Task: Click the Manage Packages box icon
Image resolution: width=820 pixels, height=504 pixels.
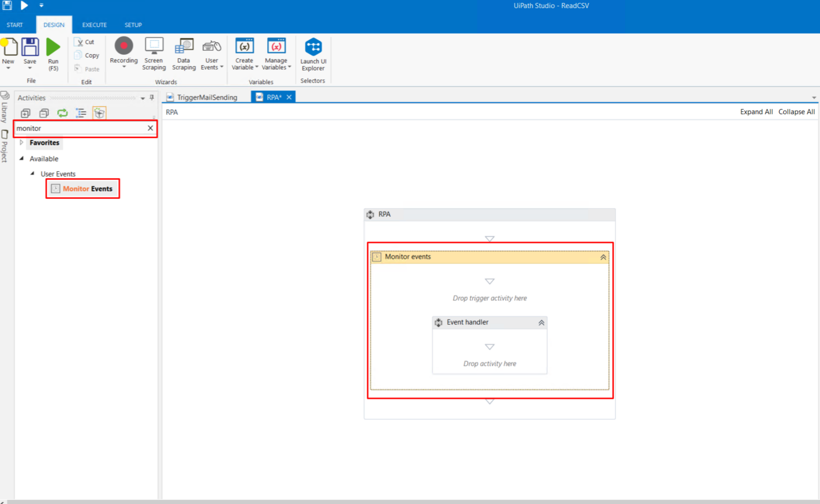Action: [99, 113]
